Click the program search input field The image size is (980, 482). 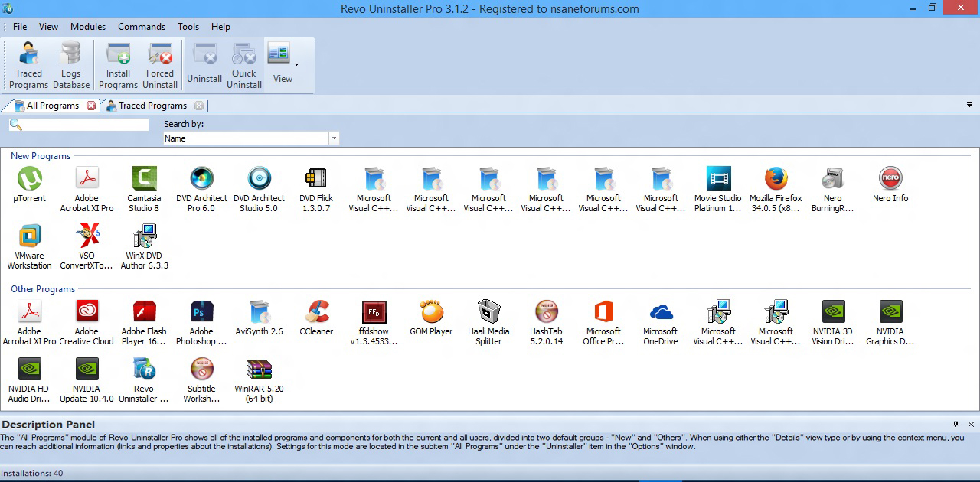point(84,125)
